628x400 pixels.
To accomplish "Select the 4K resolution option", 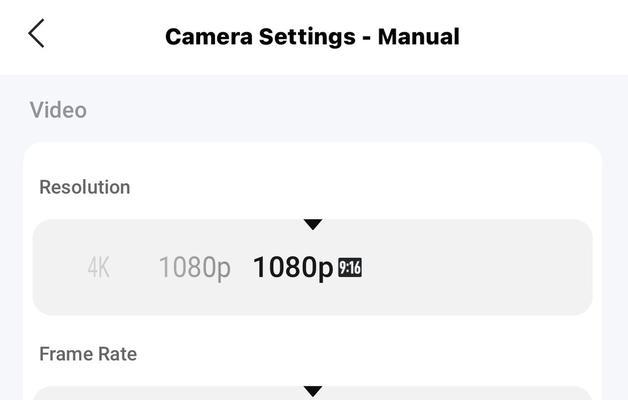I will pos(99,267).
